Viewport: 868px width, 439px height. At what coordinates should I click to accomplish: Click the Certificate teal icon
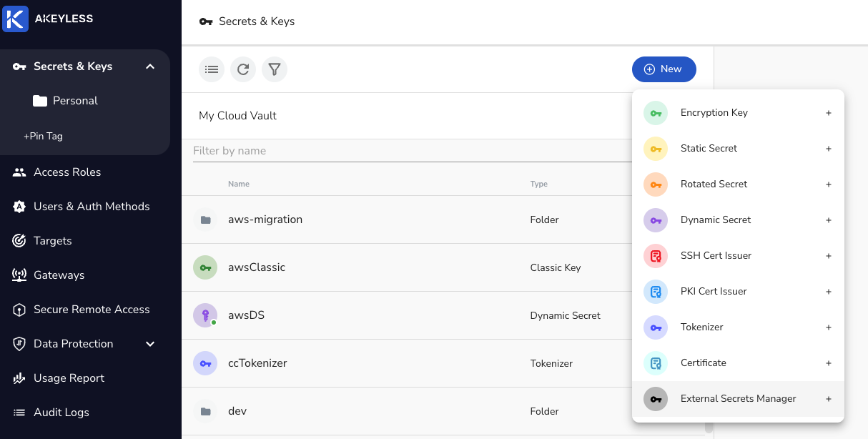click(x=656, y=363)
